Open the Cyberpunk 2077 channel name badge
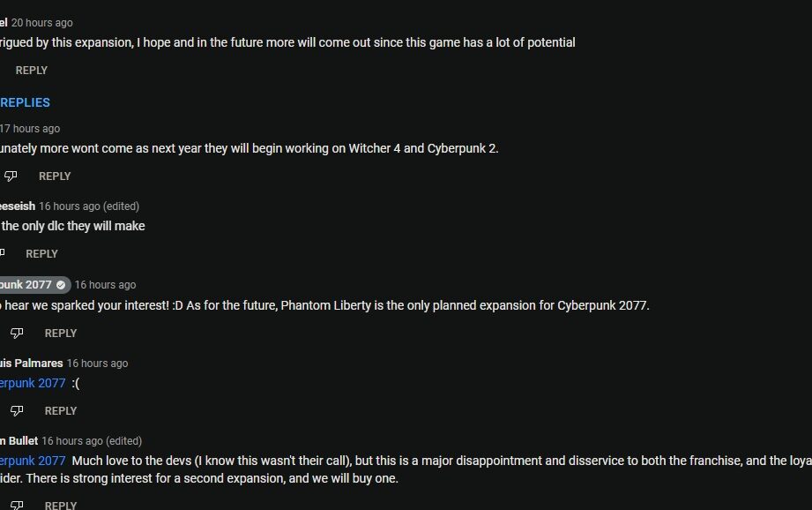The width and height of the screenshot is (812, 510). [26, 285]
